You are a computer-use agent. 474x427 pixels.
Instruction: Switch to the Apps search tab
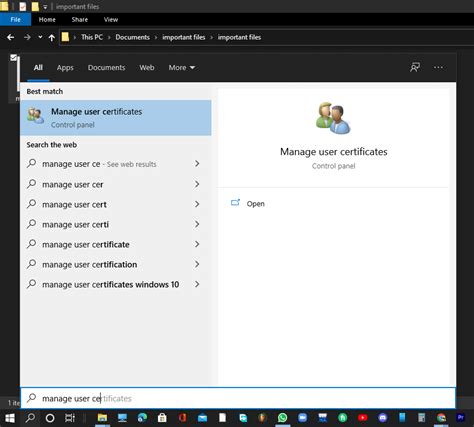[x=65, y=68]
